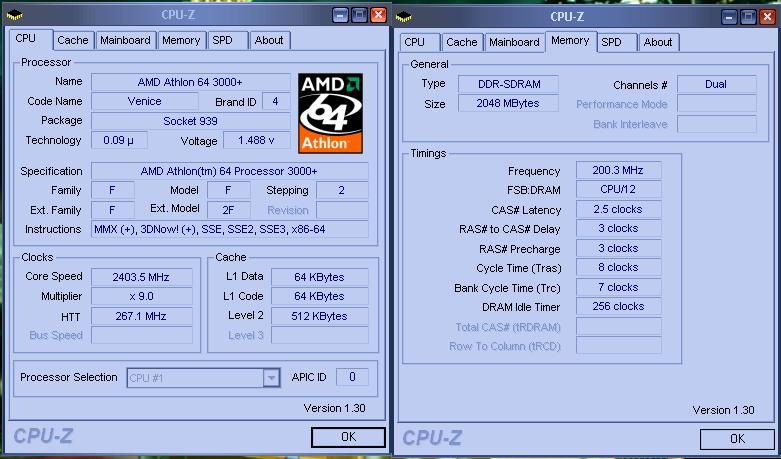Click Level 2 cache value 512 KBytes
The height and width of the screenshot is (459, 781).
(320, 316)
